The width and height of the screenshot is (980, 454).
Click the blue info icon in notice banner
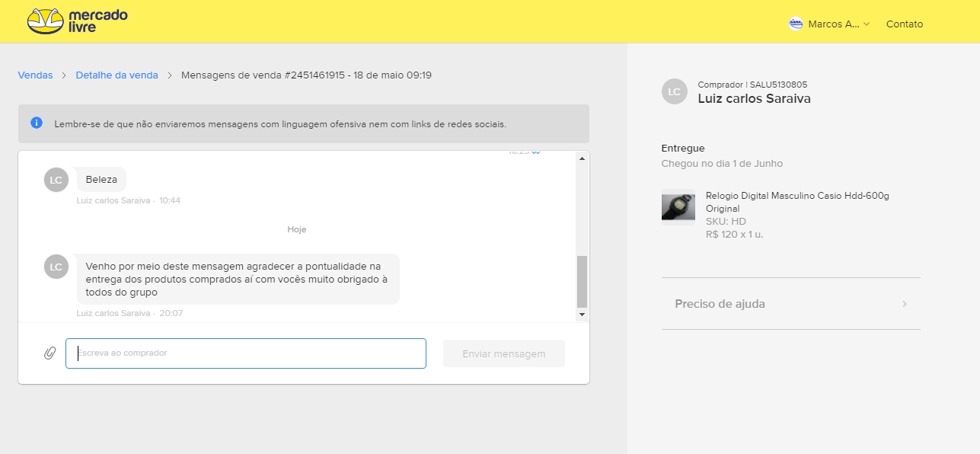(37, 123)
